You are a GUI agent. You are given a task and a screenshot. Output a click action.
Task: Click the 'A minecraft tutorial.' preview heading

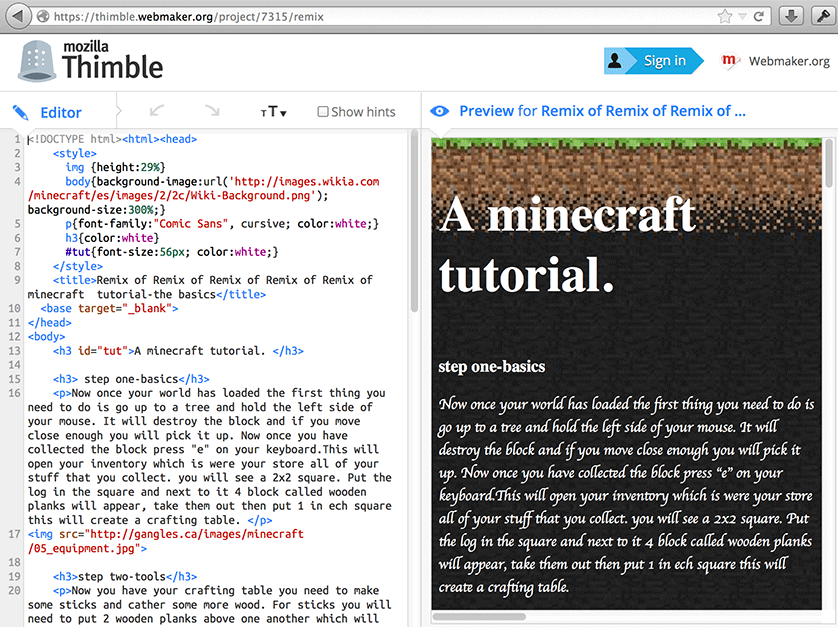coord(568,243)
